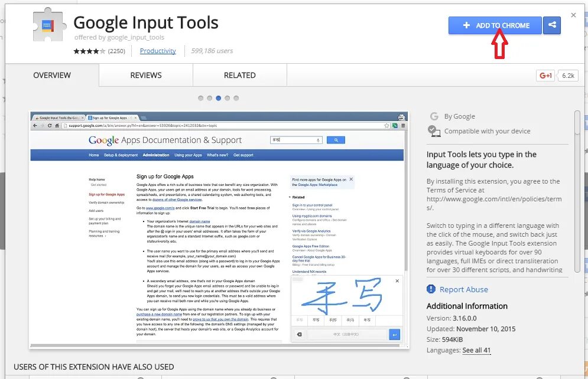
Task: Click the G+1 button
Action: 545,76
